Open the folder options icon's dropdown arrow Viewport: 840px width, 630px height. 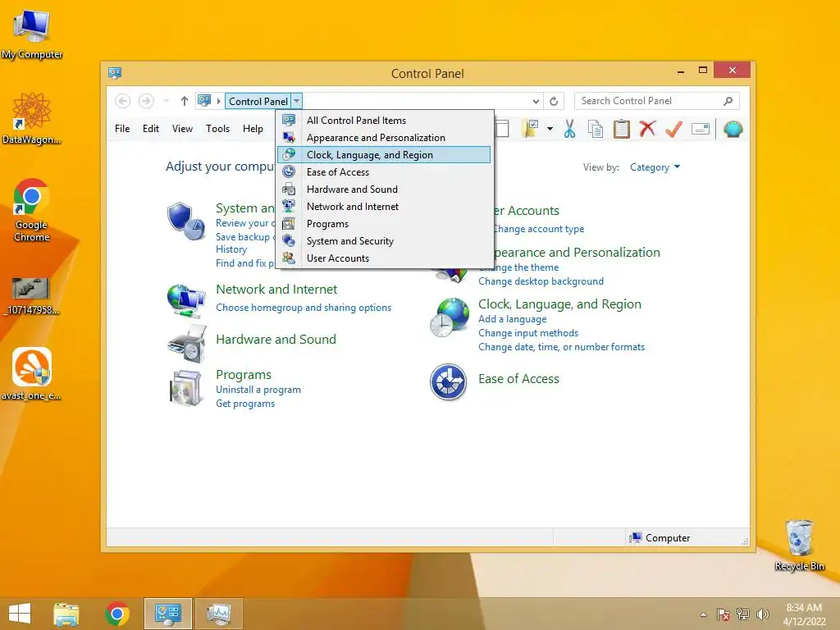click(x=550, y=129)
